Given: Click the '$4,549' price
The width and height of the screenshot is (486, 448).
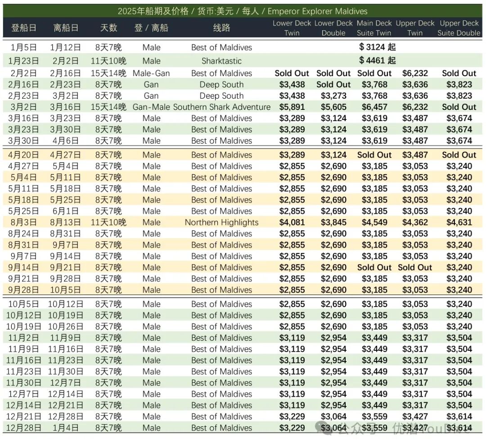Looking at the screenshot, I should (374, 222).
